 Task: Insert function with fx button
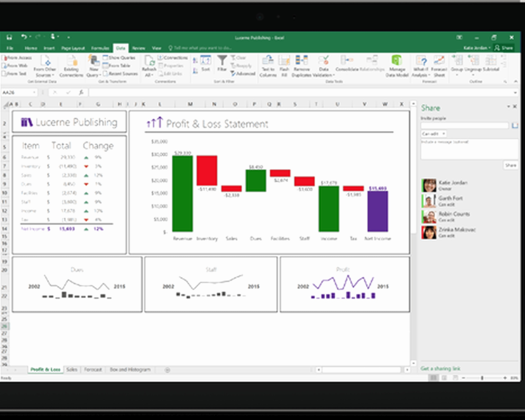pyautogui.click(x=81, y=93)
